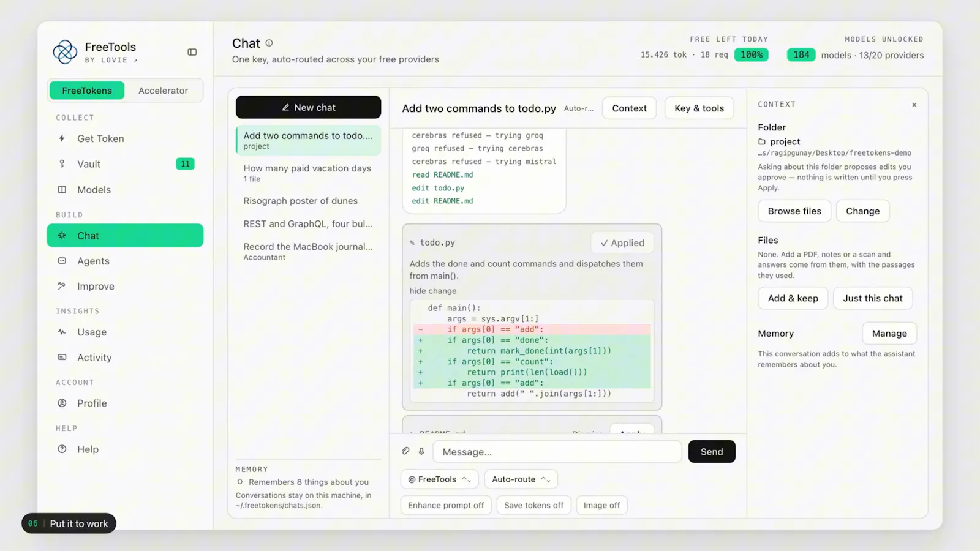Click the Agents robot icon
The height and width of the screenshot is (551, 980).
coord(62,261)
